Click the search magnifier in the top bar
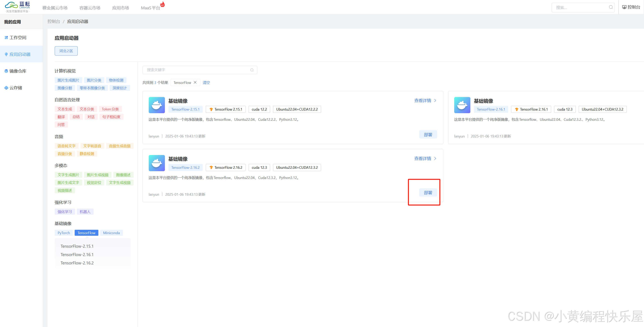Image resolution: width=644 pixels, height=327 pixels. (611, 7)
